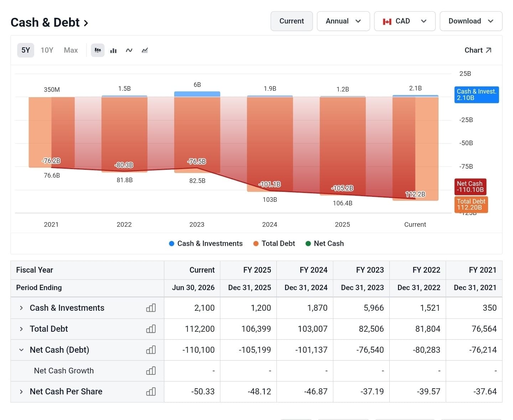The width and height of the screenshot is (513, 420).
Task: Click the Net Cash Per Share value -50.33
Action: click(203, 392)
